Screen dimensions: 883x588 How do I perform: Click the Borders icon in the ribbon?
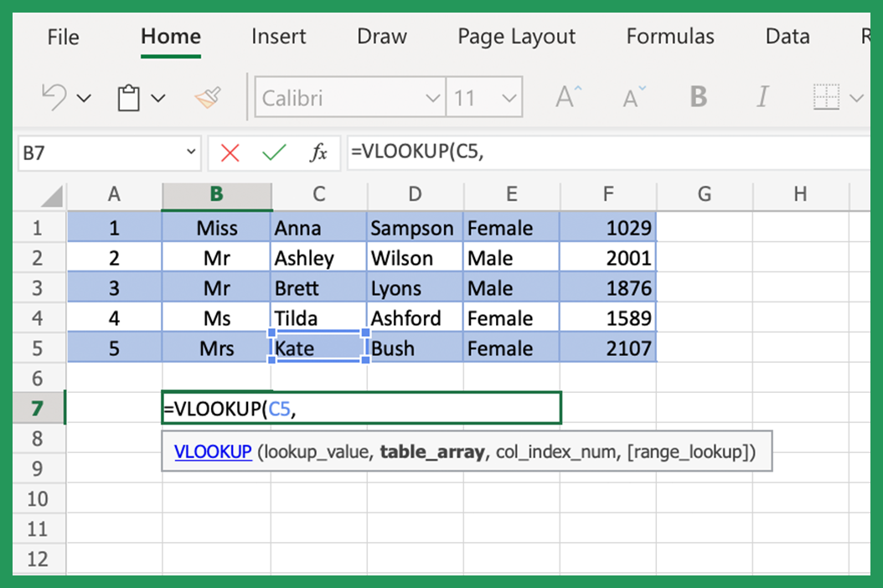coord(828,96)
